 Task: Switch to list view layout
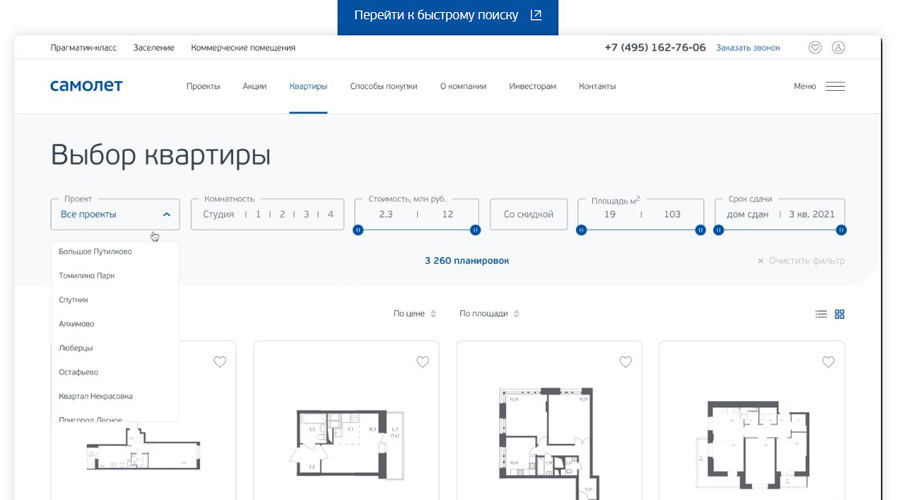point(821,314)
